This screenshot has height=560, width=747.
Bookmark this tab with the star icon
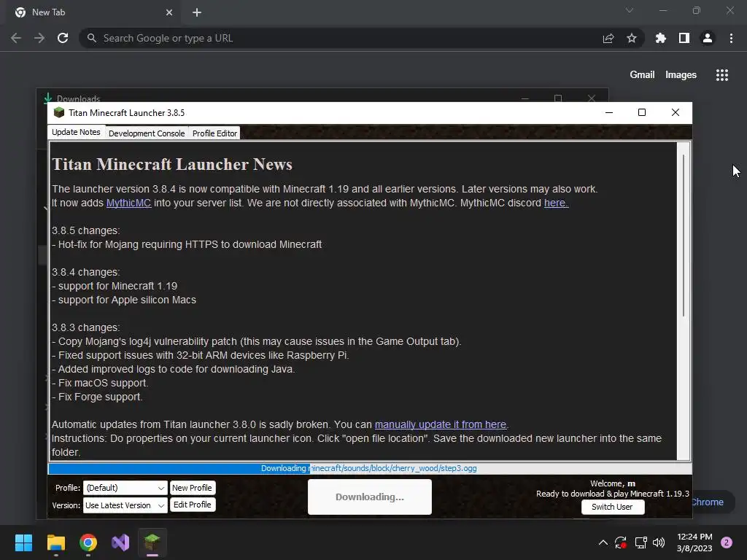632,38
